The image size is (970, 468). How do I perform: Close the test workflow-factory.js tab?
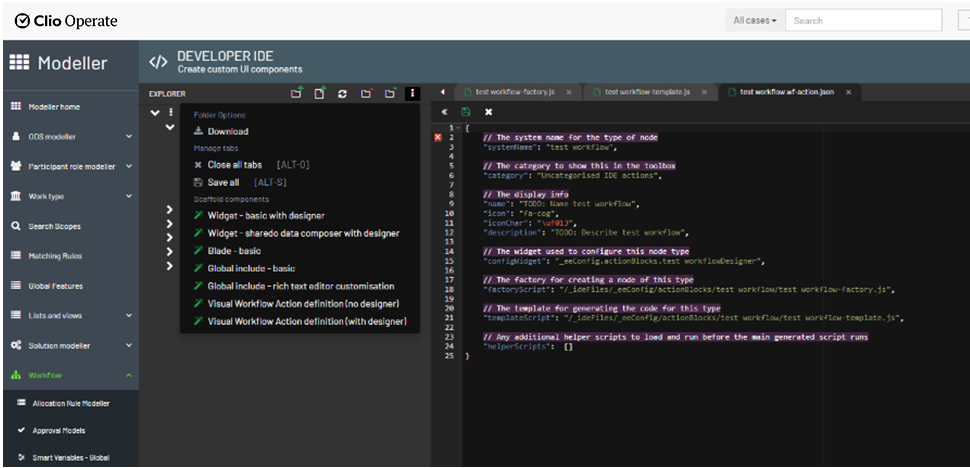[568, 92]
